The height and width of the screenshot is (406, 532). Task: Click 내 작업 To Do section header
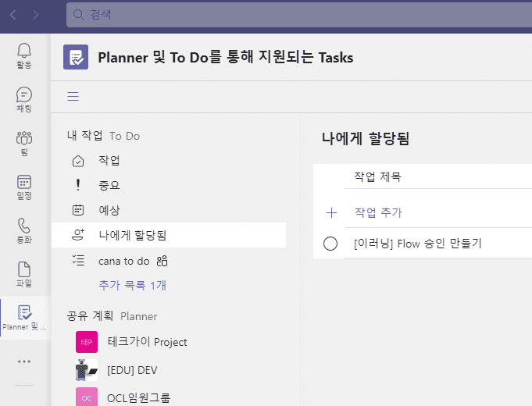[x=103, y=136]
